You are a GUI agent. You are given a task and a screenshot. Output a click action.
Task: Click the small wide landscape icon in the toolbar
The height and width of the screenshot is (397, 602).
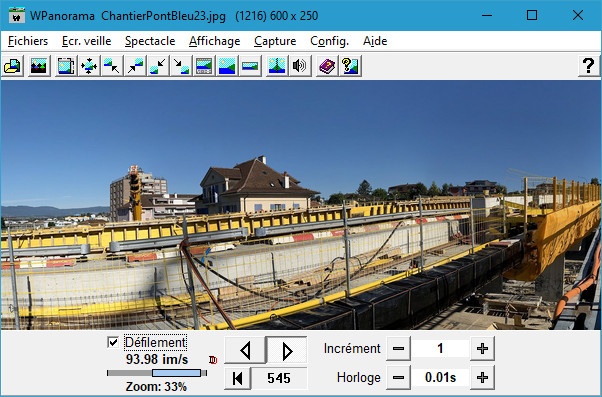pyautogui.click(x=250, y=66)
